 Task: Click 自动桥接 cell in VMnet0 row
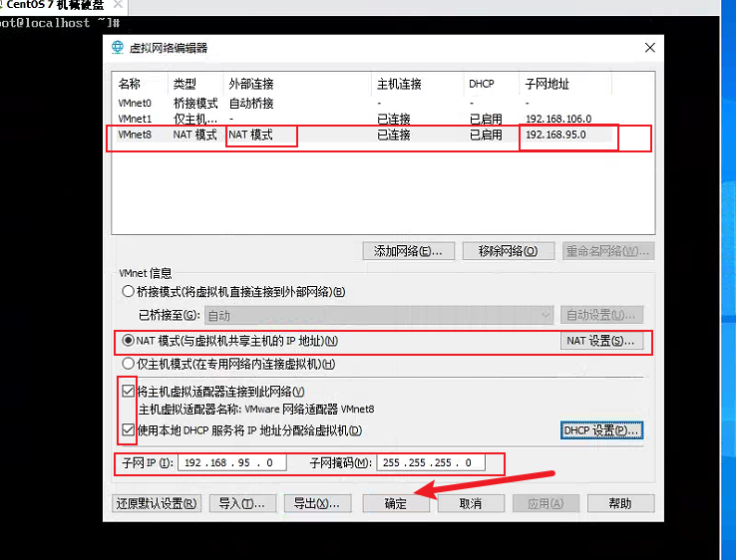coord(251,103)
